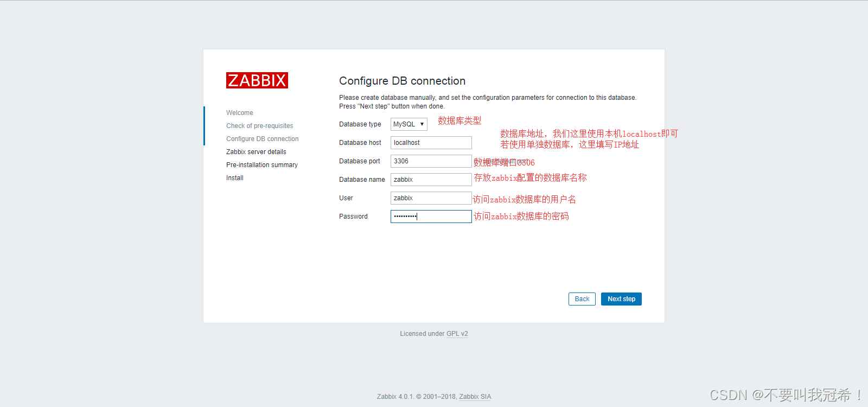Click the Password label

353,217
